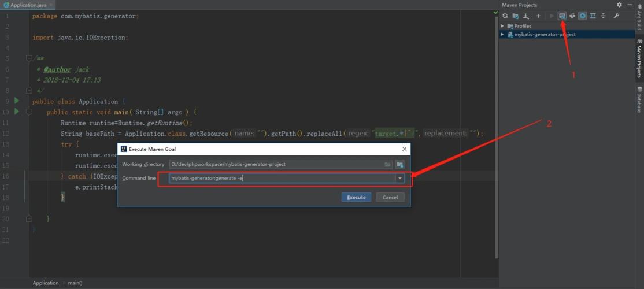
Task: Click the Reimport All Maven Projects icon
Action: click(x=505, y=16)
